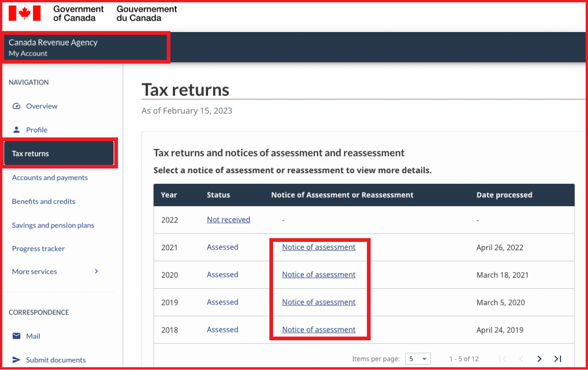Open Benefits and credits page
This screenshot has height=370, width=588.
(44, 201)
